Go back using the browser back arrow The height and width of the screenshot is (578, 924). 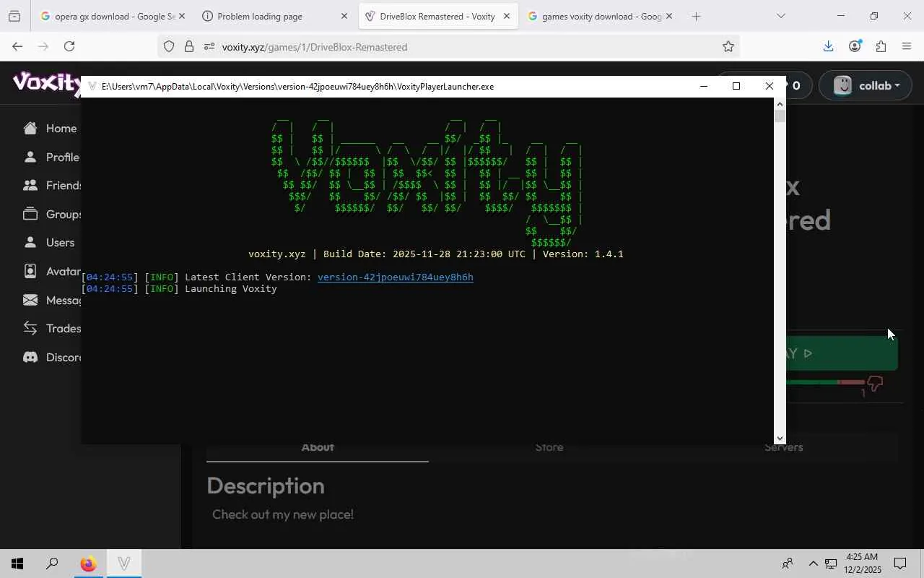(17, 46)
